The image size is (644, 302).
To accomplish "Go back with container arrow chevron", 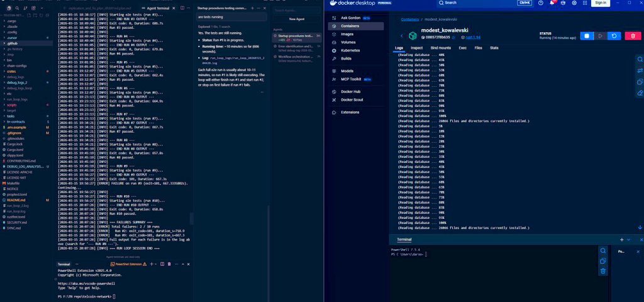I will pos(402,36).
